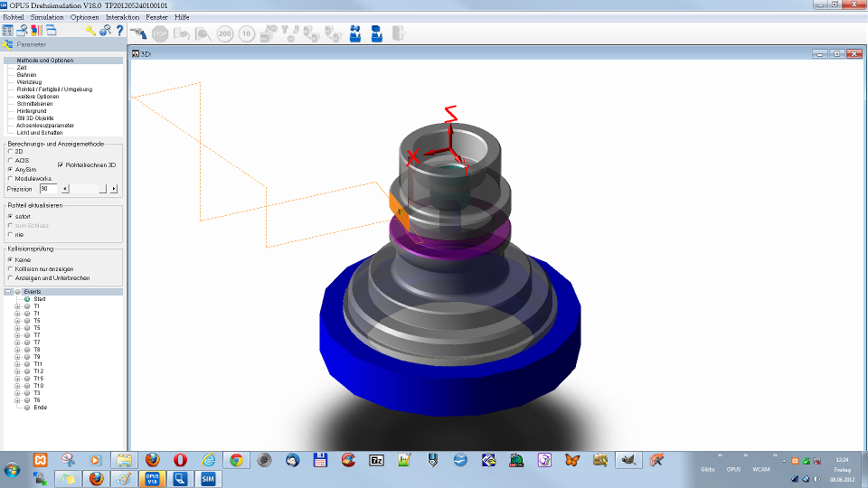The width and height of the screenshot is (868, 488).
Task: Click the green Start event icon
Action: tap(27, 299)
